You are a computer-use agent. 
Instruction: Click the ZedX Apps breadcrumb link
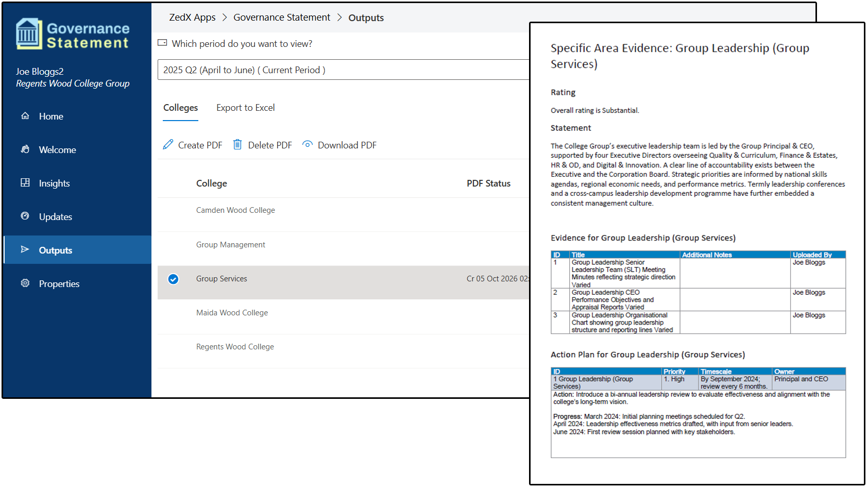click(193, 18)
